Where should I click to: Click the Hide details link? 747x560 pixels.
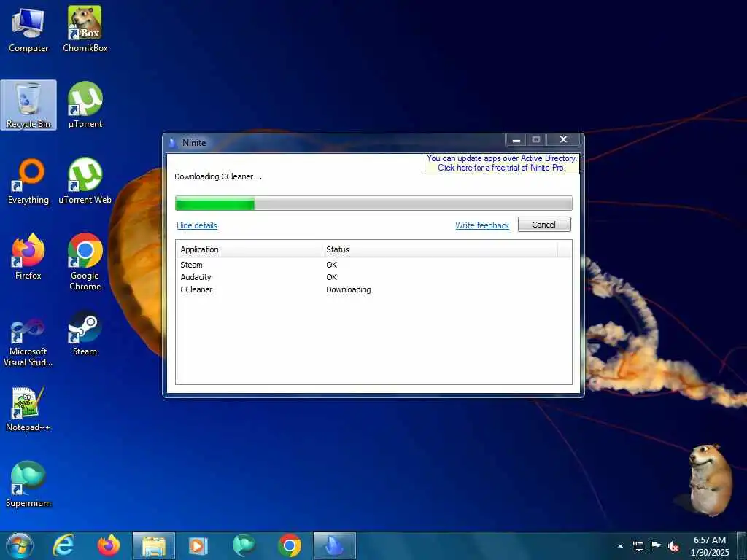point(197,225)
